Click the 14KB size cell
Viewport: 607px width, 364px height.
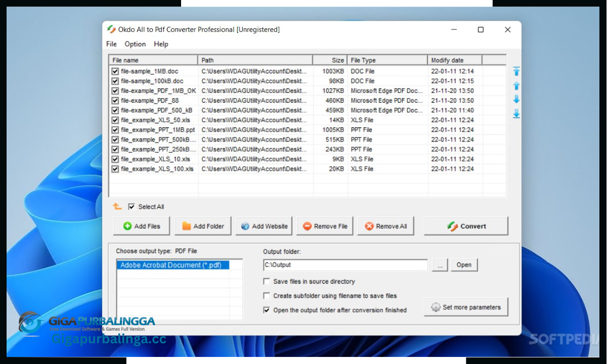pos(336,120)
